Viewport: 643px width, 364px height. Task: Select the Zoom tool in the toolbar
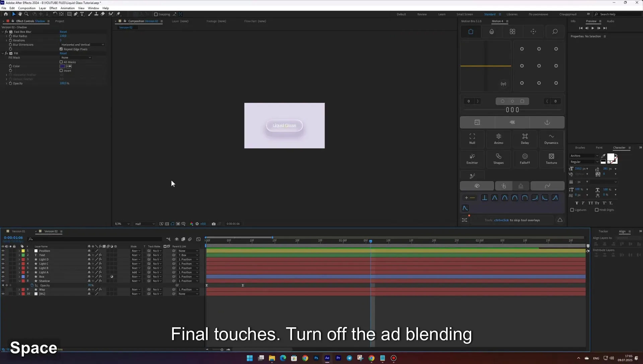[x=26, y=14]
